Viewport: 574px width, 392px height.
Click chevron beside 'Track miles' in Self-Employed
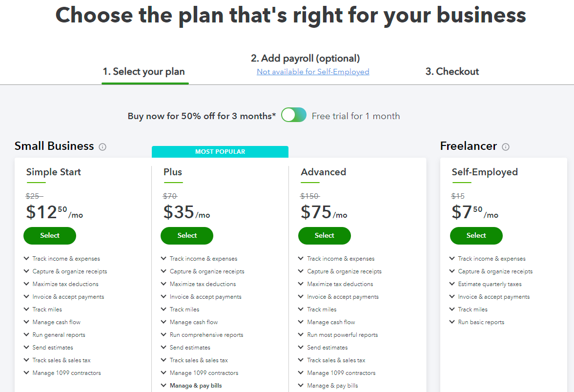point(452,309)
